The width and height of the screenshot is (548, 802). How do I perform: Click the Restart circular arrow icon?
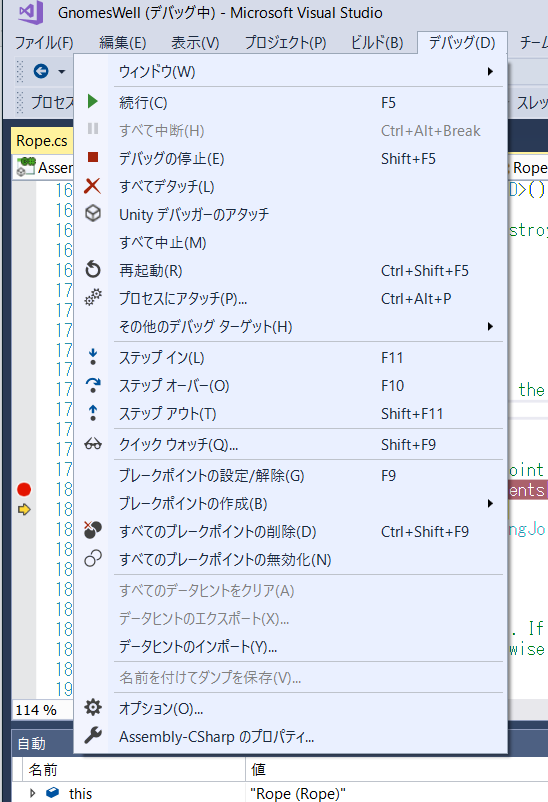93,269
